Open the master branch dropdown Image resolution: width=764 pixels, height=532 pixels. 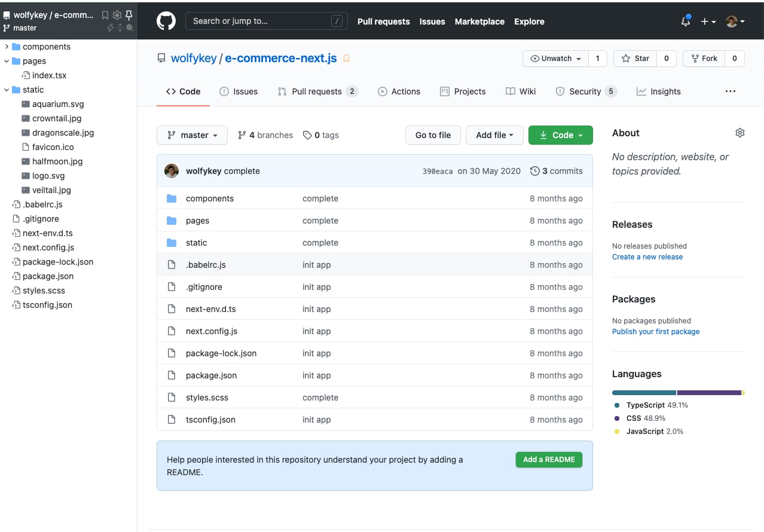pos(192,135)
